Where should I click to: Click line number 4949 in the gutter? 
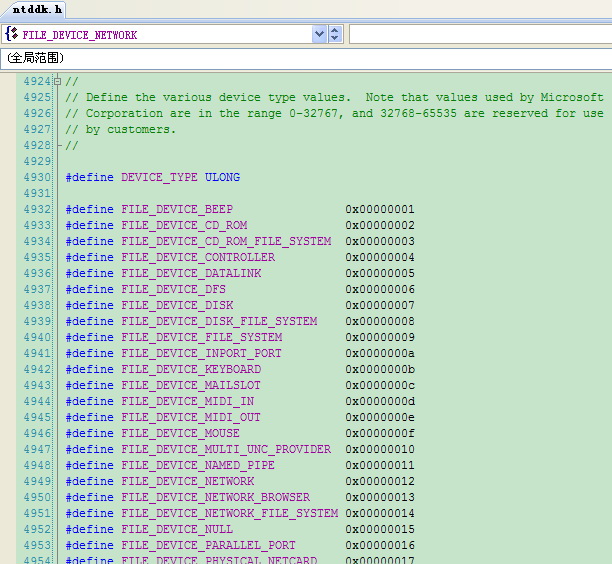pyautogui.click(x=37, y=481)
